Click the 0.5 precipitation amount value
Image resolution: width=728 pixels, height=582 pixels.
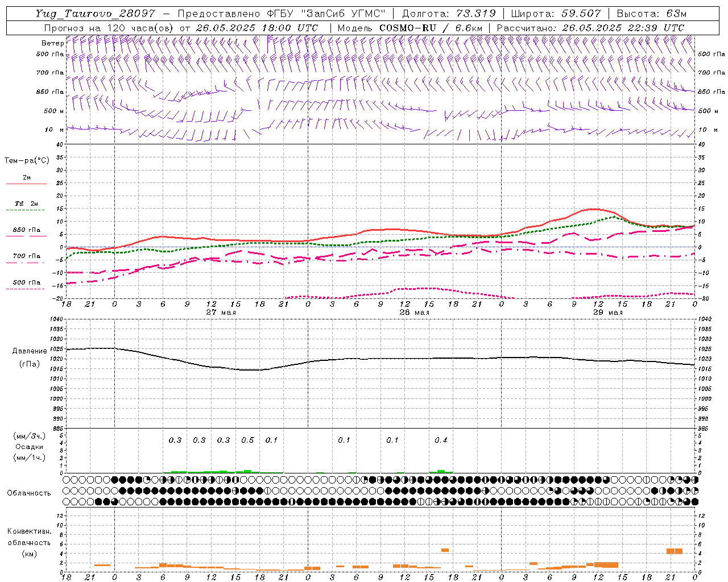247,440
